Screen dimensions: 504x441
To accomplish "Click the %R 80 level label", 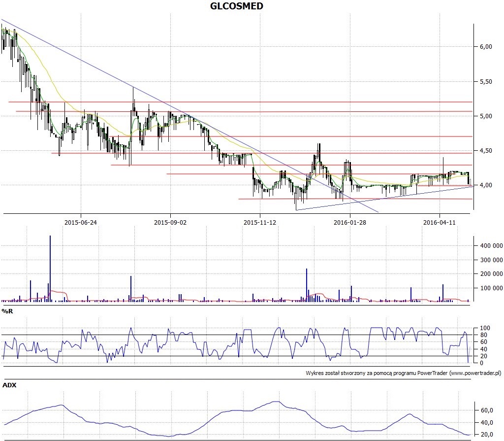I will pos(483,335).
